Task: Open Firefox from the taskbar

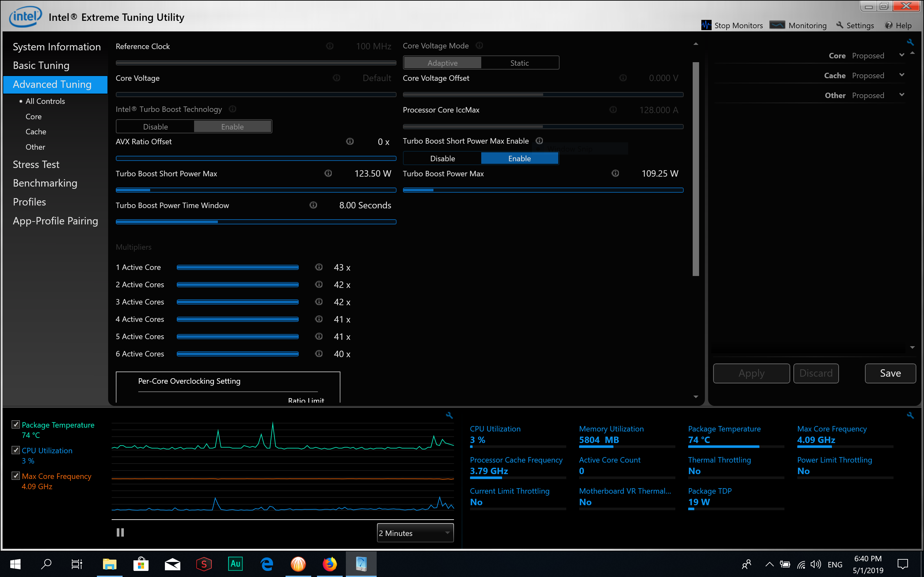Action: point(329,564)
